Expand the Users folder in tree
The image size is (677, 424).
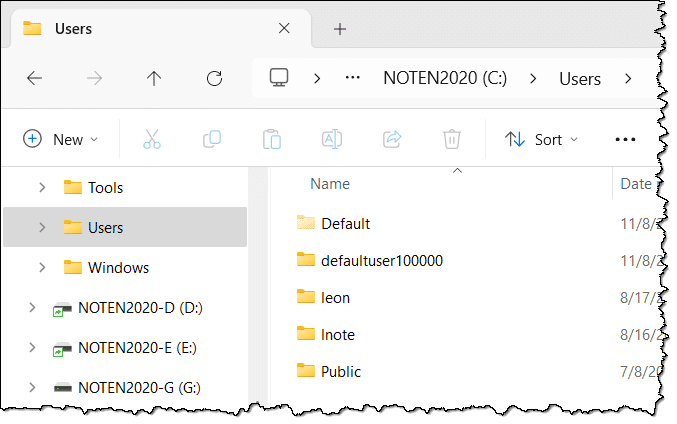pyautogui.click(x=42, y=227)
